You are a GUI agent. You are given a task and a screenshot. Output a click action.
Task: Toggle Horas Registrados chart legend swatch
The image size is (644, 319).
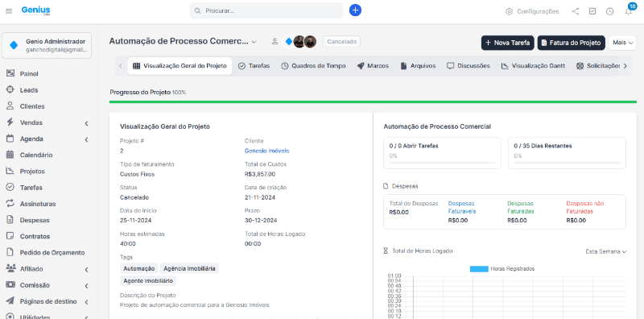(479, 269)
